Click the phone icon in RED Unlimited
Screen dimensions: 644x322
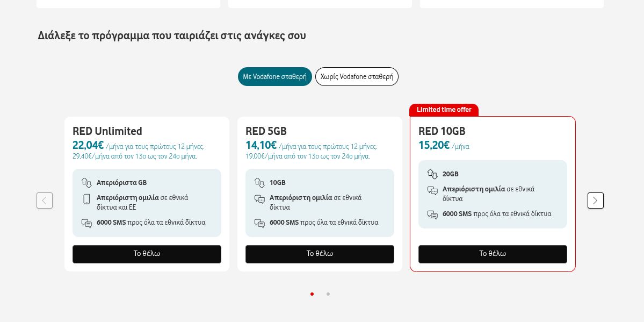[86, 199]
